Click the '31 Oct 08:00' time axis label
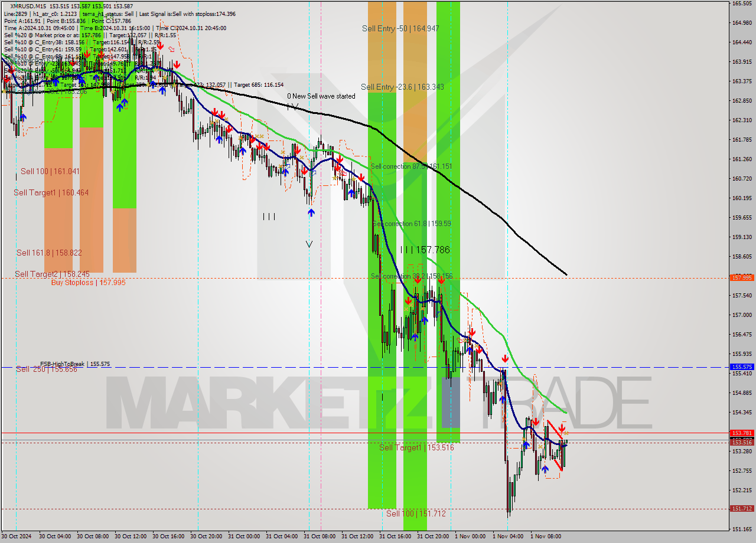 (319, 537)
